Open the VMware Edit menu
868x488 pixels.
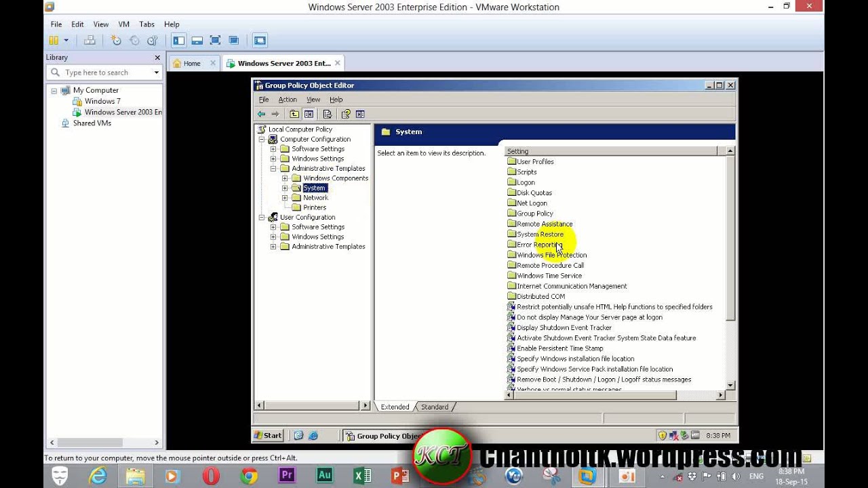point(78,24)
